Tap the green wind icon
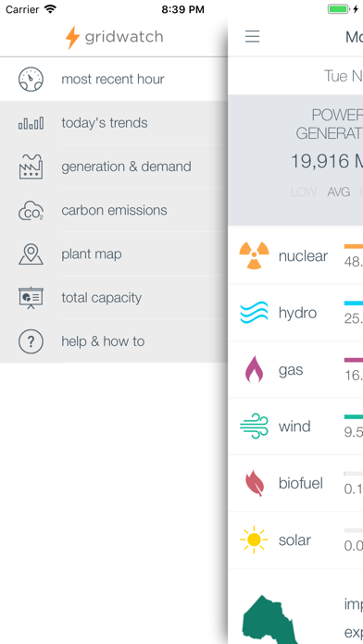Image resolution: width=363 pixels, height=644 pixels. [x=254, y=427]
